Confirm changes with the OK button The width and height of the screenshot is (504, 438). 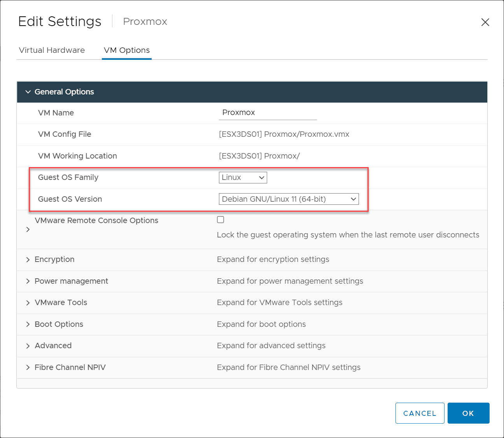point(468,413)
